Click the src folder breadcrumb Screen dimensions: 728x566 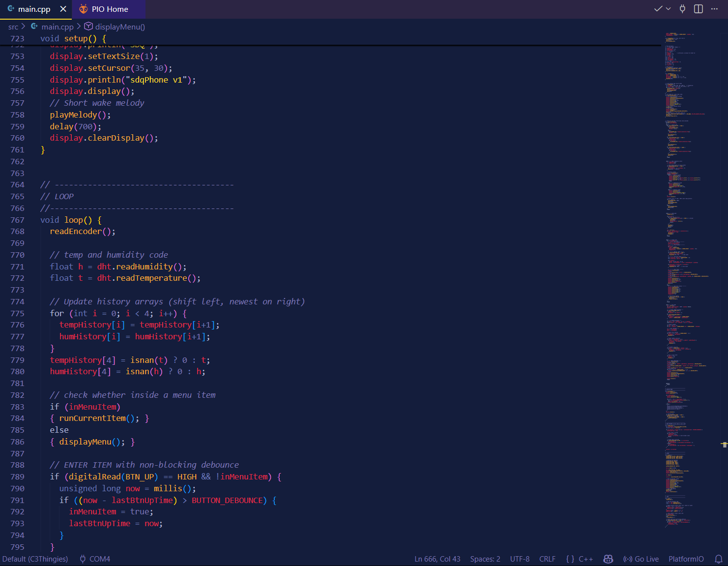13,27
